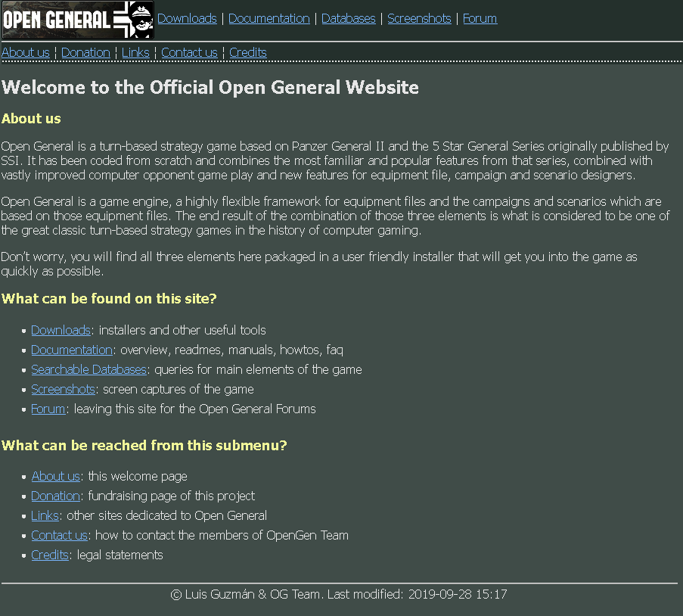This screenshot has width=683, height=616.
Task: Click the text 'legal statements'
Action: click(x=120, y=555)
